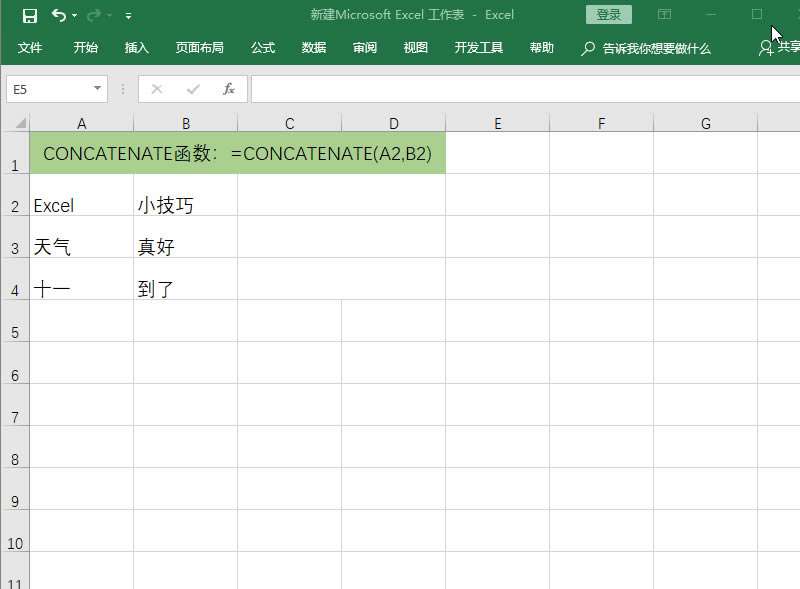Switch to the 视图 ribbon tab
This screenshot has height=589, width=800.
(x=415, y=48)
